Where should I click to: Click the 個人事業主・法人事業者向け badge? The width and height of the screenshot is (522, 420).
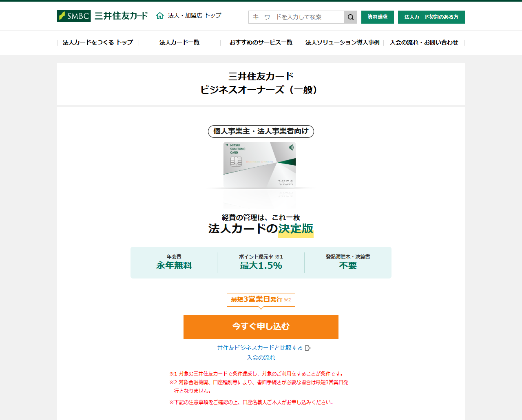tap(261, 131)
